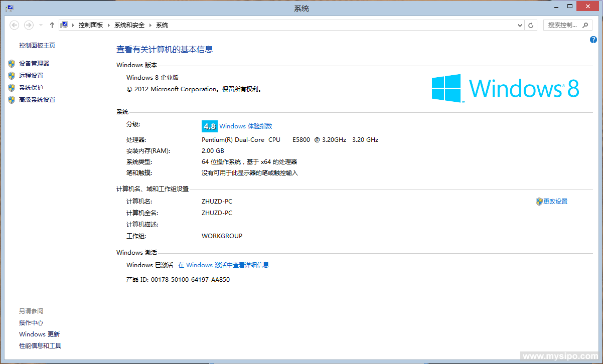This screenshot has width=603, height=364.
Task: Click the forward navigation arrow
Action: [29, 25]
